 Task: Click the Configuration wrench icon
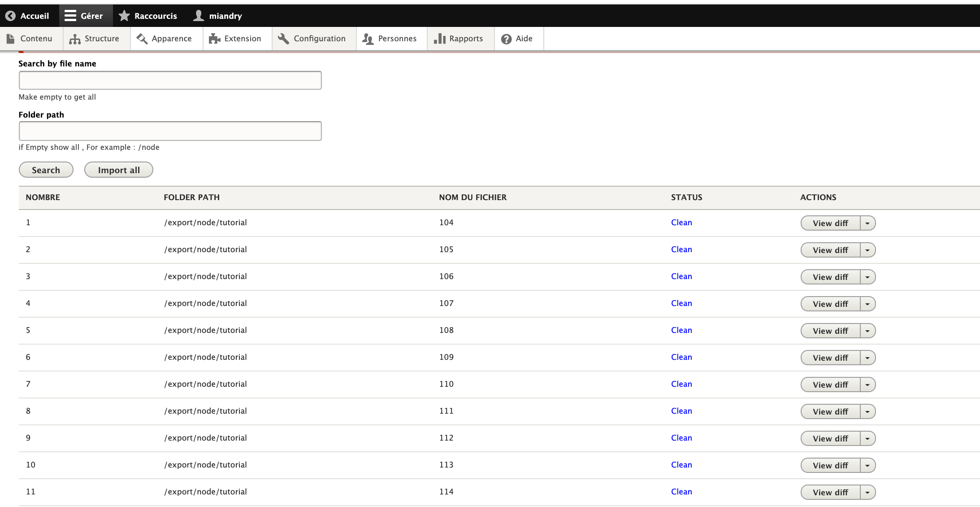point(283,39)
